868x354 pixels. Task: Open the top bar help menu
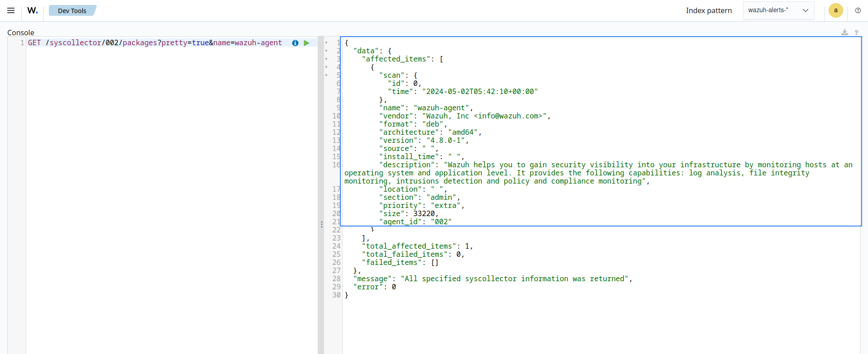(x=858, y=10)
